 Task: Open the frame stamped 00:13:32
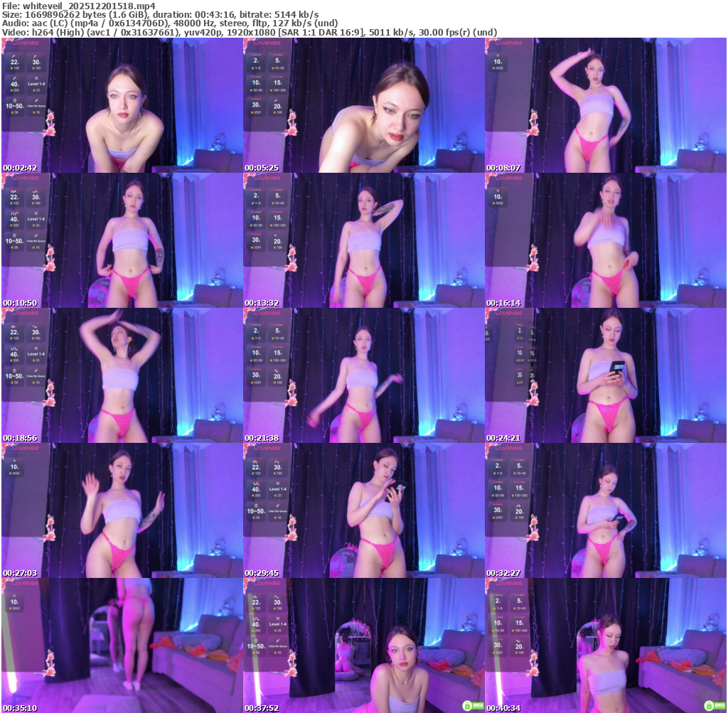pyautogui.click(x=363, y=240)
